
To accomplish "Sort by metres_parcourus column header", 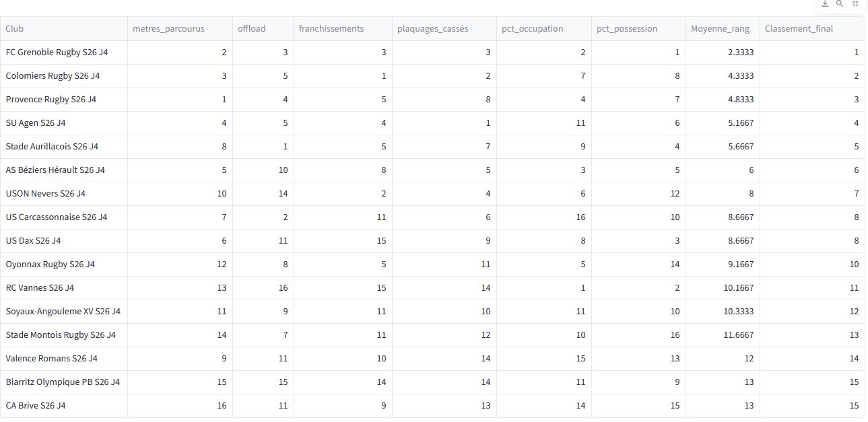I will point(168,28).
